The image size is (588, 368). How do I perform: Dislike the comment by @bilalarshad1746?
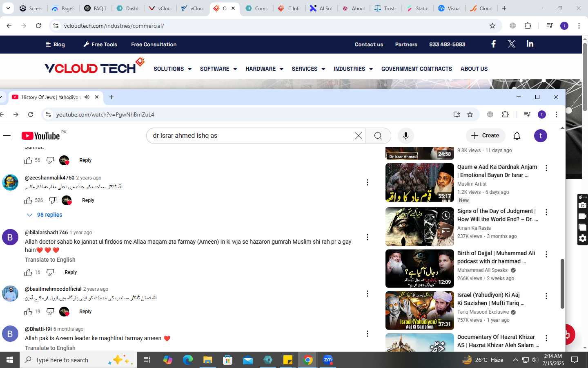[50, 272]
